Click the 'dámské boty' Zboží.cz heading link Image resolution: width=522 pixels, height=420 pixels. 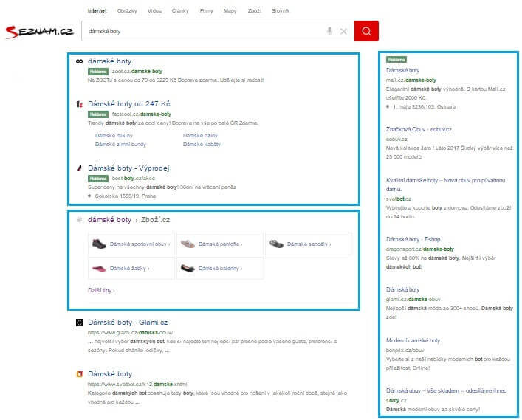click(109, 220)
